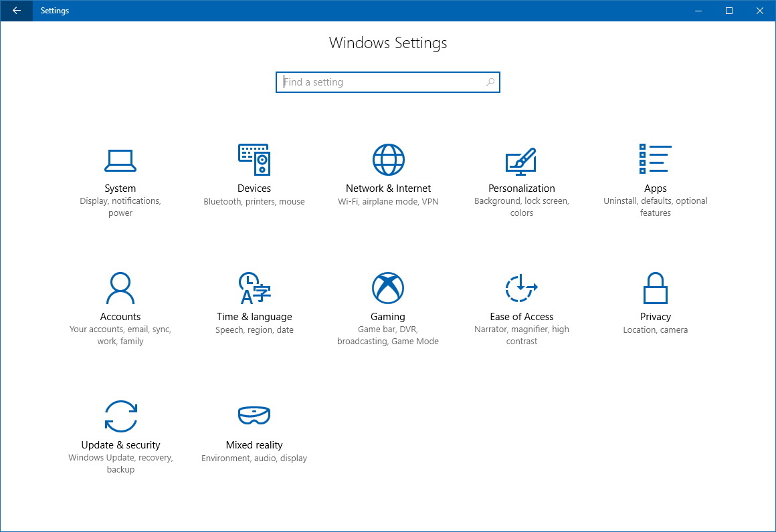
Task: Open the Time & language label
Action: [254, 316]
